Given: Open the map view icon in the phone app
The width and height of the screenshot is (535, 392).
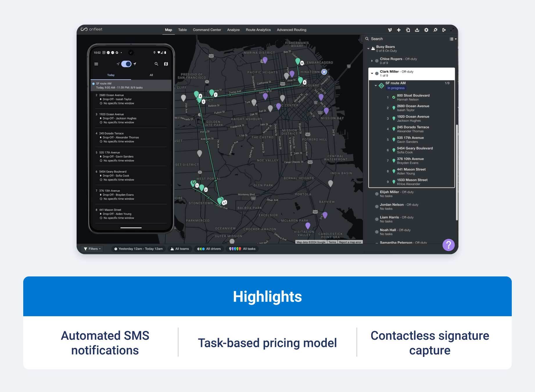Looking at the screenshot, I should 166,64.
